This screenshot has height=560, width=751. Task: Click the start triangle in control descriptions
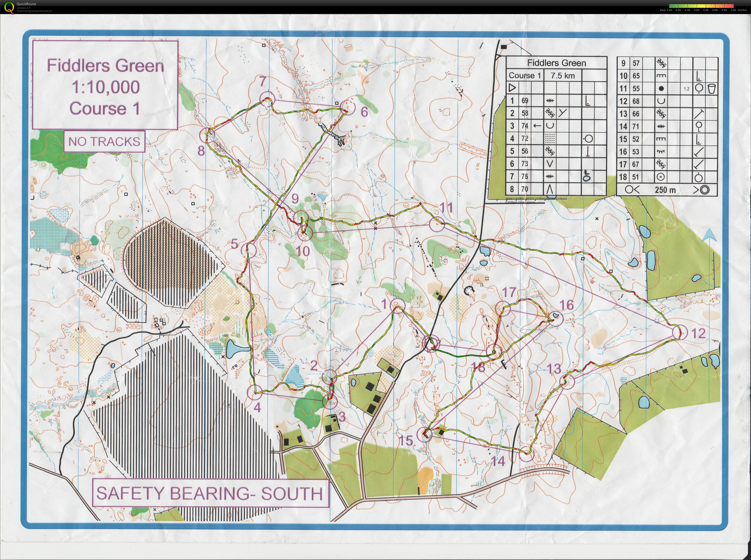click(512, 88)
